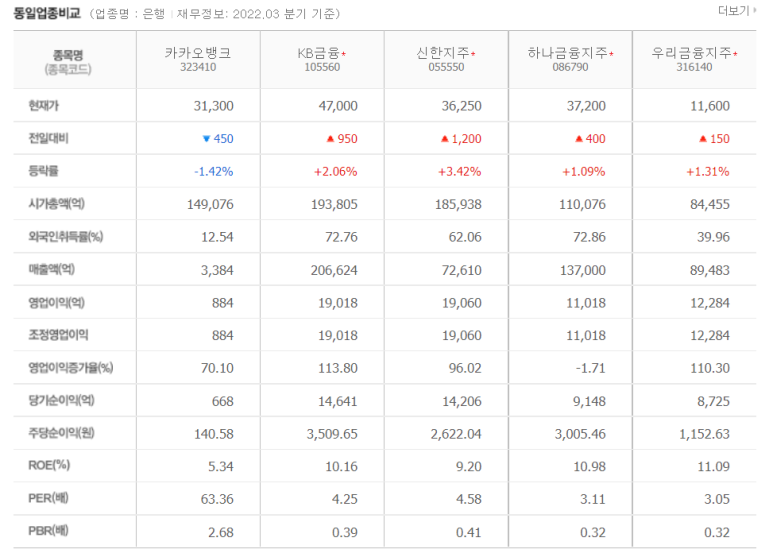
Task: Select the 현재가 row label
Action: tap(43, 105)
